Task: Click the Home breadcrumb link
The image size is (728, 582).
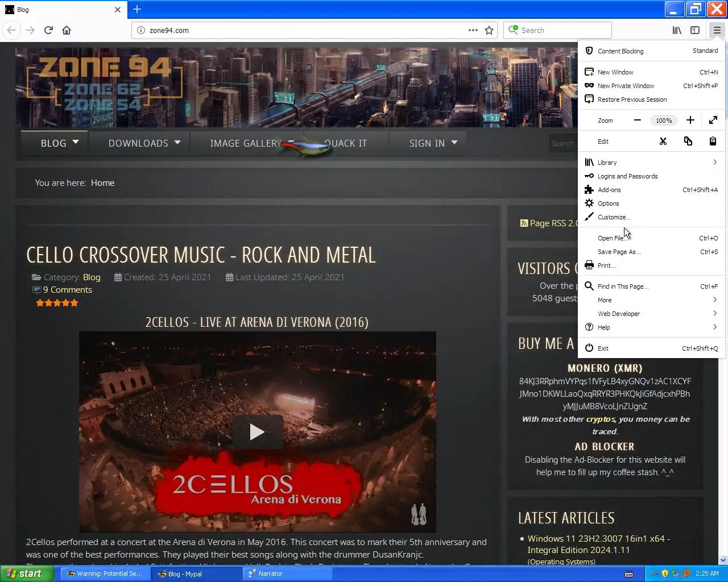Action: (102, 183)
